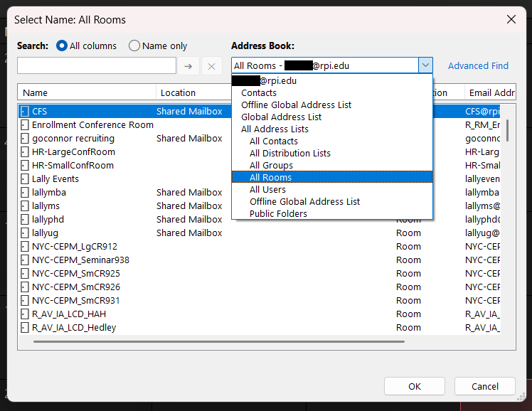Screen dimensions: 532x411
Task: Choose All Users from the dropdown
Action: tap(267, 190)
